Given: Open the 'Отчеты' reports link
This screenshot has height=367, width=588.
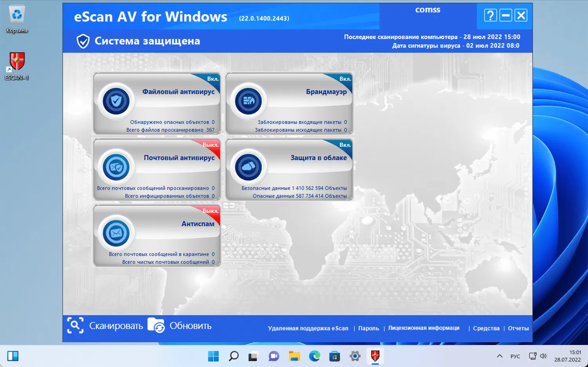Looking at the screenshot, I should pyautogui.click(x=518, y=328).
